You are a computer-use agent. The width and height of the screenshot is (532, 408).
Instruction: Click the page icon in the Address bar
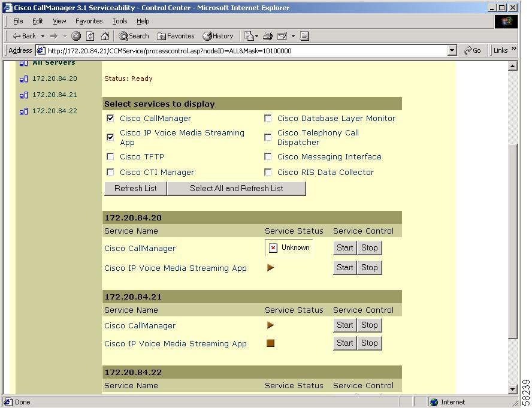(x=41, y=50)
